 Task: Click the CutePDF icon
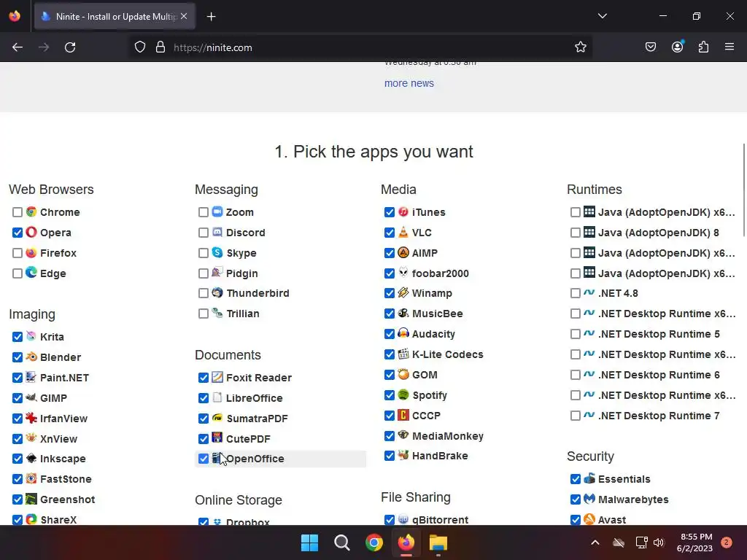[217, 438]
